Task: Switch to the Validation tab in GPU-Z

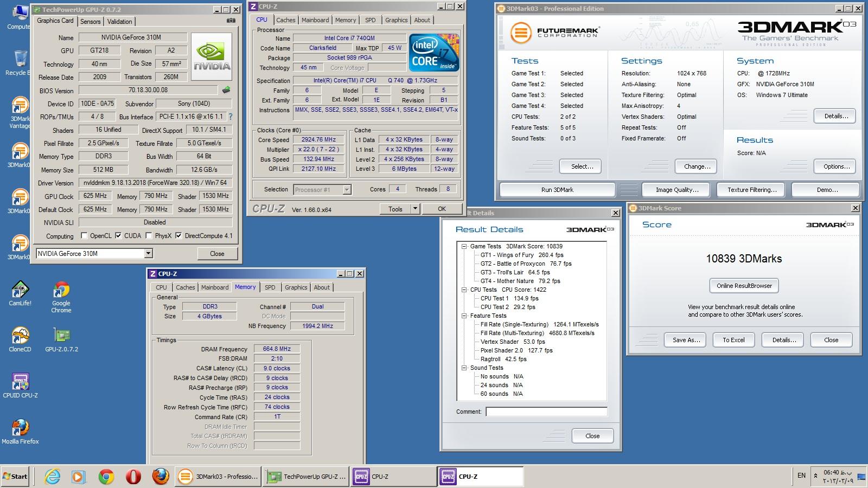Action: click(119, 22)
